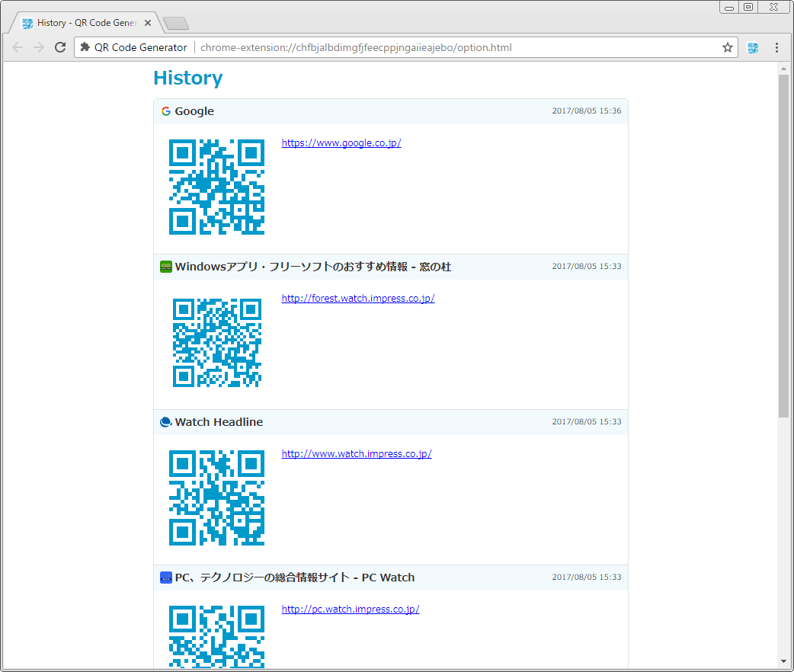Open the pc.watch.impress.co.jp link
Viewport: 794px width, 672px height.
(351, 610)
